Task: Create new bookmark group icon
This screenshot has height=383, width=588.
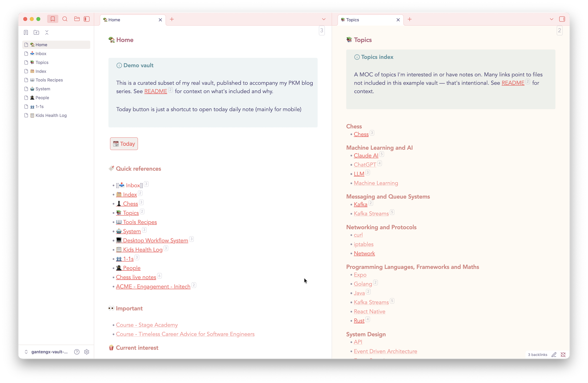Action: pos(36,32)
